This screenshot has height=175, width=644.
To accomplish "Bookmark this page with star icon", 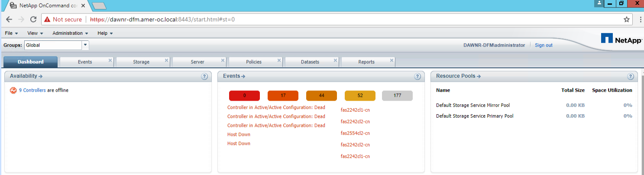I will click(626, 20).
